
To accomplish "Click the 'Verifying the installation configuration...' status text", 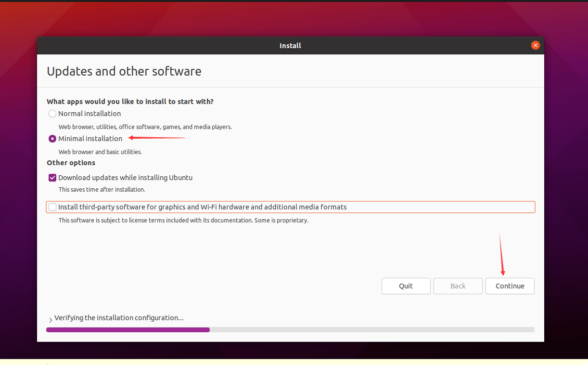I will [x=119, y=318].
